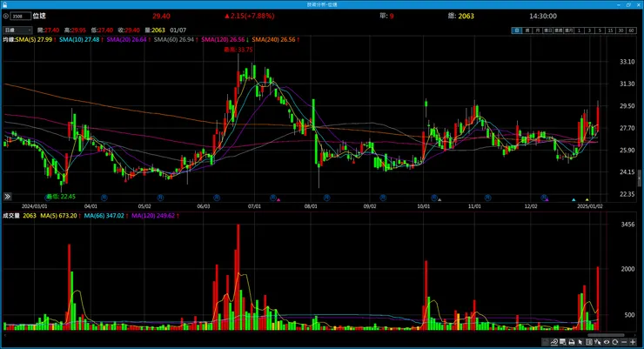Click the split layout icon in bottom toolbar
644x349 pixels.
pyautogui.click(x=589, y=342)
